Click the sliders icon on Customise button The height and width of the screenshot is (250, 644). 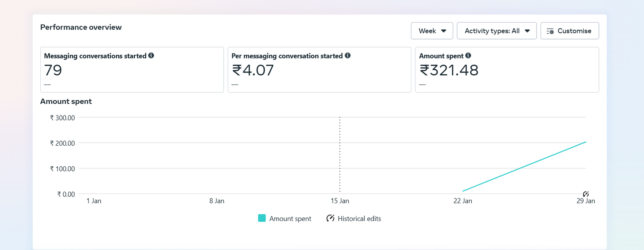(x=550, y=31)
